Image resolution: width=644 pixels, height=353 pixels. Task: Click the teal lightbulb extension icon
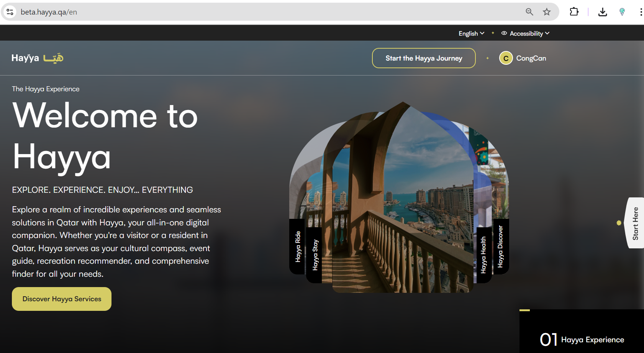pyautogui.click(x=622, y=12)
